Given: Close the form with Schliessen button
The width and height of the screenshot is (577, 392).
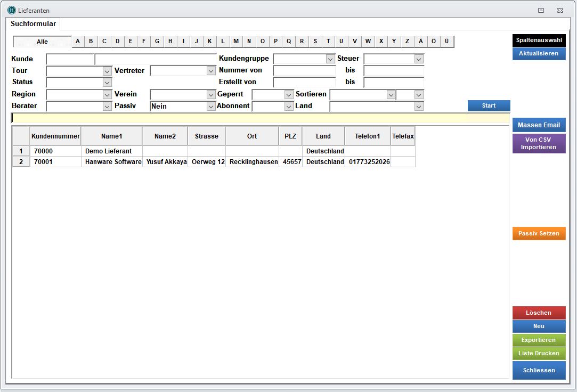Looking at the screenshot, I should coord(539,370).
